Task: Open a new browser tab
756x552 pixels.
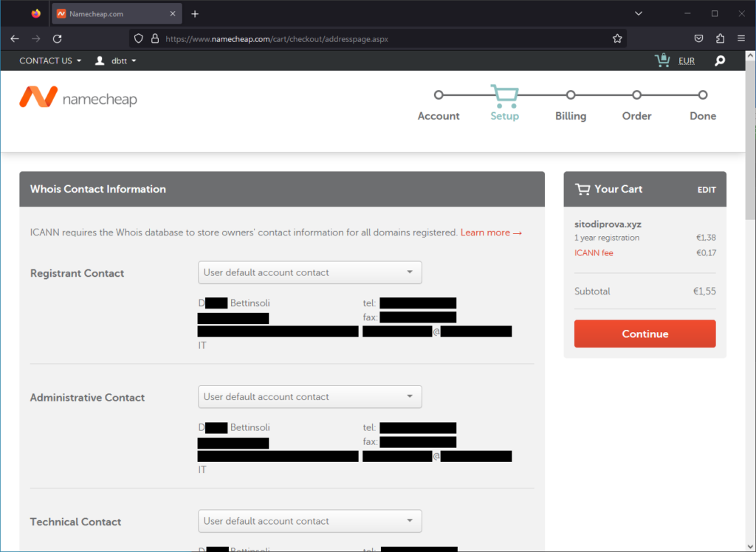Action: 195,14
